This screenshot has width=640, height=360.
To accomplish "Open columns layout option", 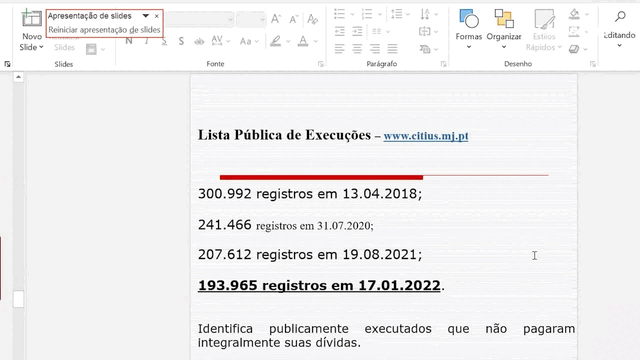I will [381, 31].
